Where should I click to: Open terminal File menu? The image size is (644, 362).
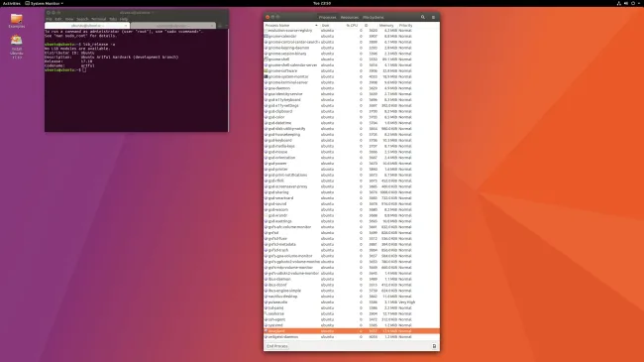49,19
